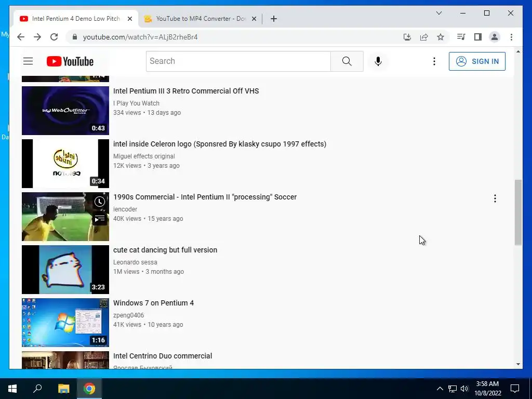Go forward in browser history
Screen dimensions: 532x399
[37, 37]
